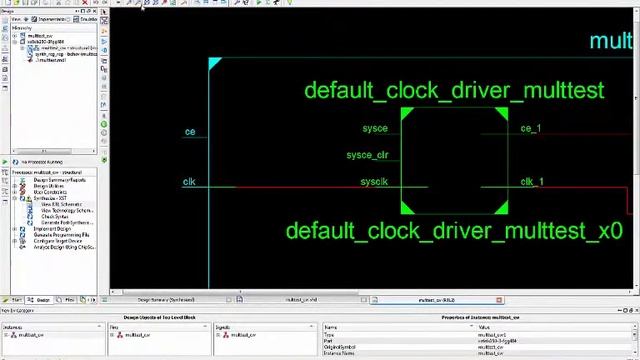Expand multtest_cw in the Instances list
The image size is (640, 360).
click(x=6, y=335)
